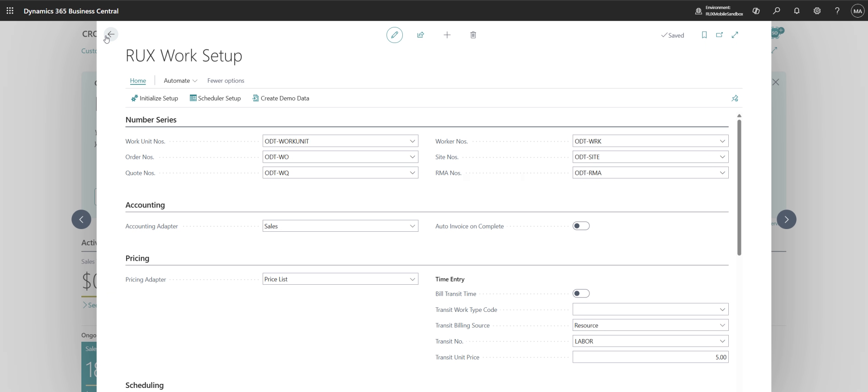Open Quote Nos. dropdown
This screenshot has width=868, height=392.
[412, 173]
